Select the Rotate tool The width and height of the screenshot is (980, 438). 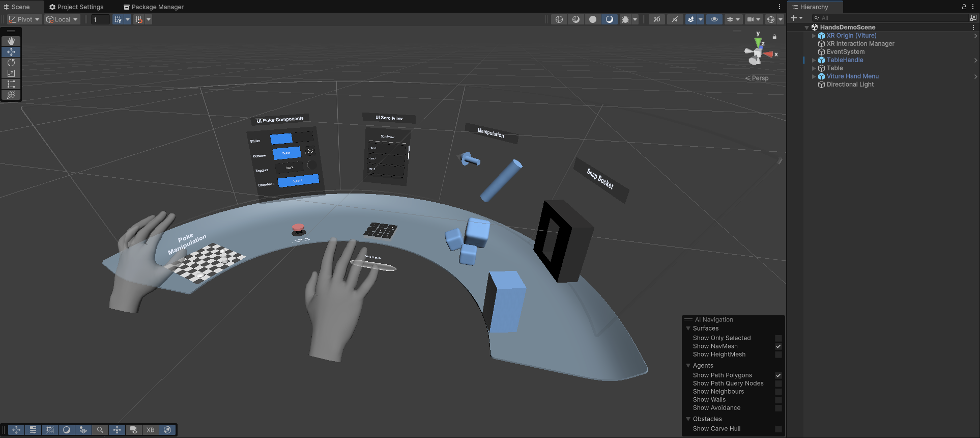click(11, 63)
